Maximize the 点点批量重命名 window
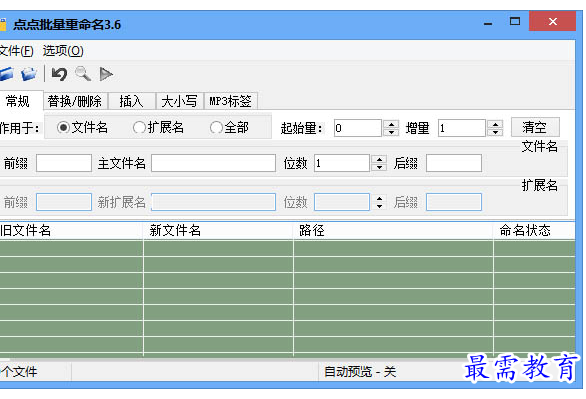This screenshot has height=399, width=586. [515, 22]
